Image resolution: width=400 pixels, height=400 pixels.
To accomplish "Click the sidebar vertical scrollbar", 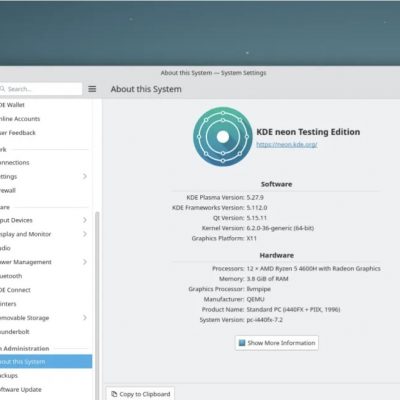I will coord(97,305).
